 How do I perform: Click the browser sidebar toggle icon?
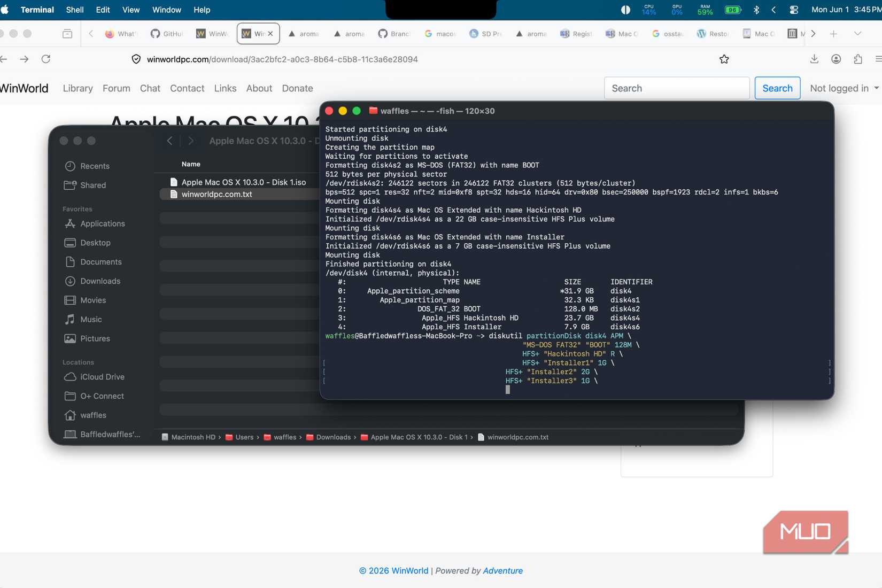click(x=67, y=34)
